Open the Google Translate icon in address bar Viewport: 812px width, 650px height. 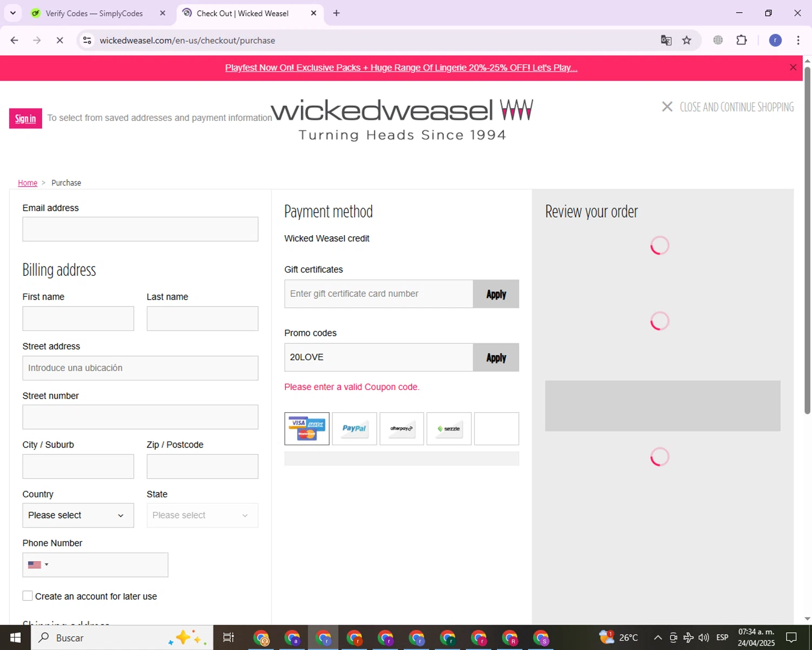(x=666, y=40)
